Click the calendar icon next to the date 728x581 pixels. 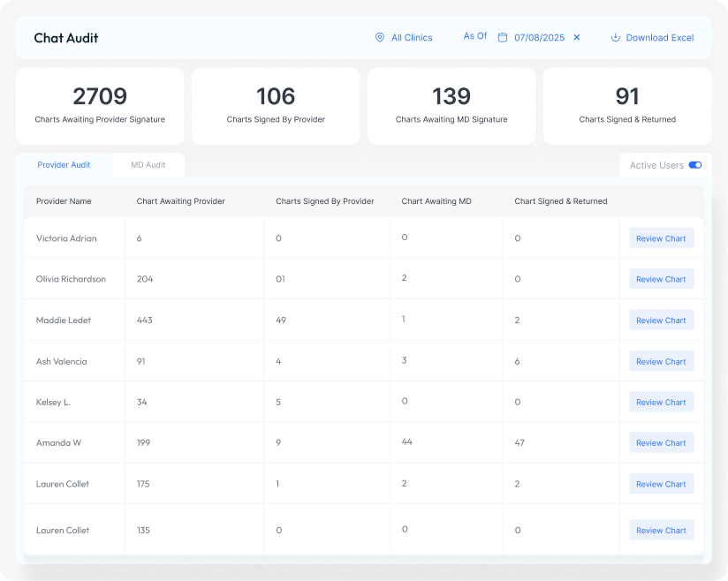pos(503,38)
